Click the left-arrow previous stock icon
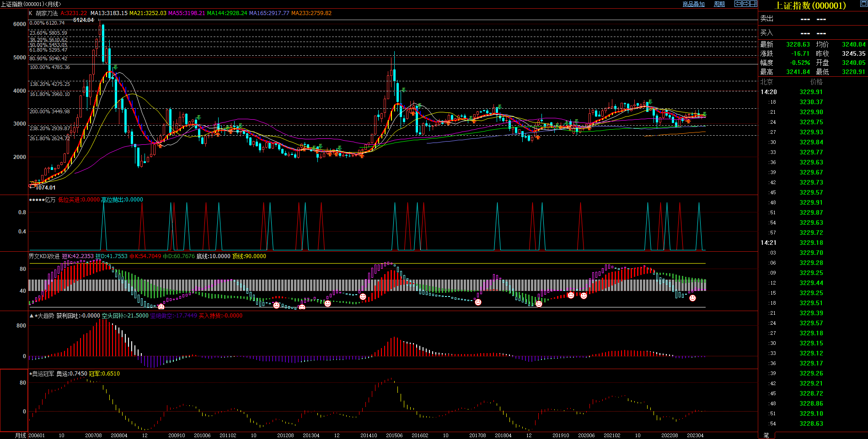This screenshot has height=439, width=868. tap(738, 4)
